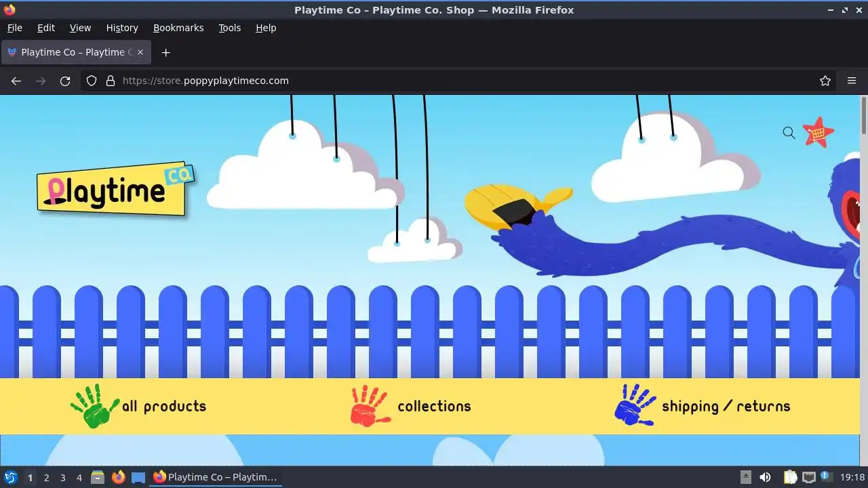The width and height of the screenshot is (868, 488).
Task: Show site security padlock info
Action: click(111, 81)
